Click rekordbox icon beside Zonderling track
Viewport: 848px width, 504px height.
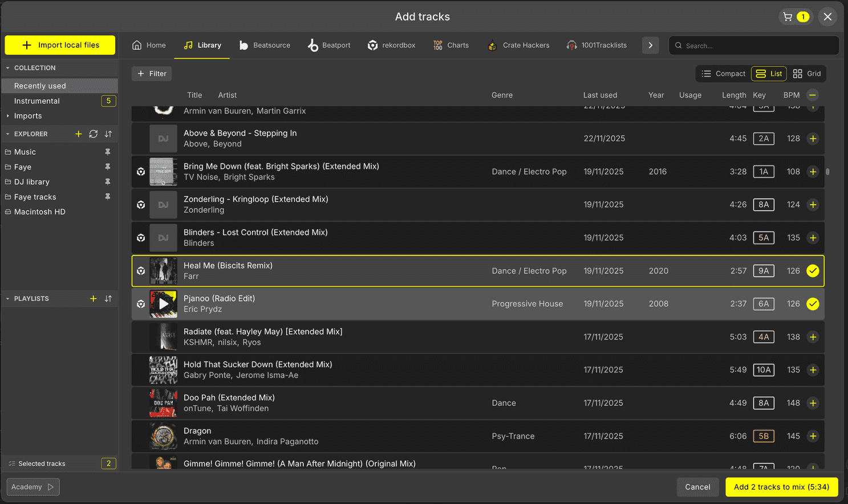pyautogui.click(x=141, y=205)
